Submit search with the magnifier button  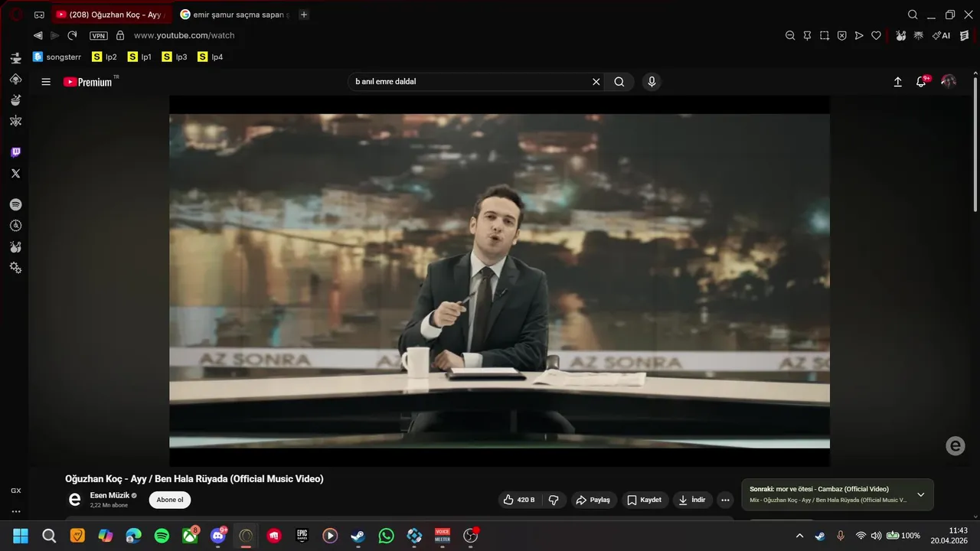click(x=619, y=82)
